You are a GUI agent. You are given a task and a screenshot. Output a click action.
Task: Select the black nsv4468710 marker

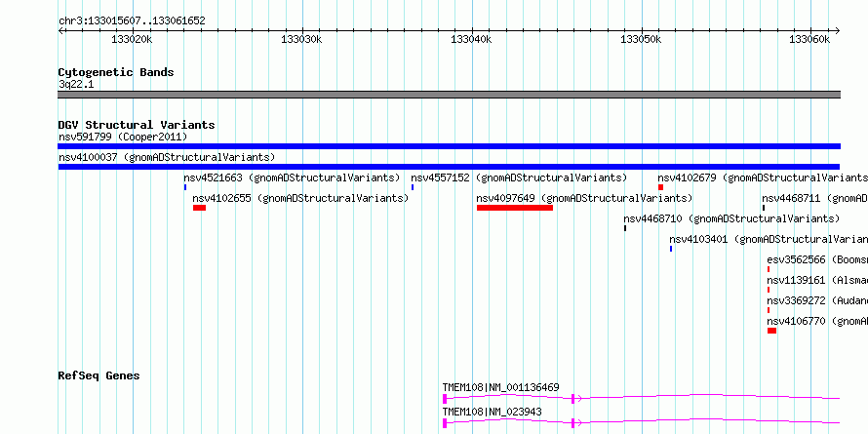coord(625,228)
